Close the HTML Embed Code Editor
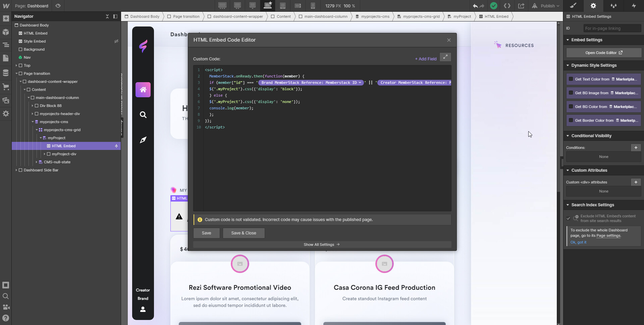 point(449,40)
